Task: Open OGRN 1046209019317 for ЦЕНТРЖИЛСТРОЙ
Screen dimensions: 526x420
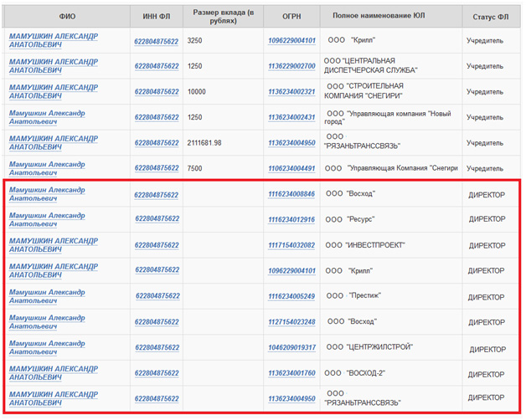Action: (291, 347)
